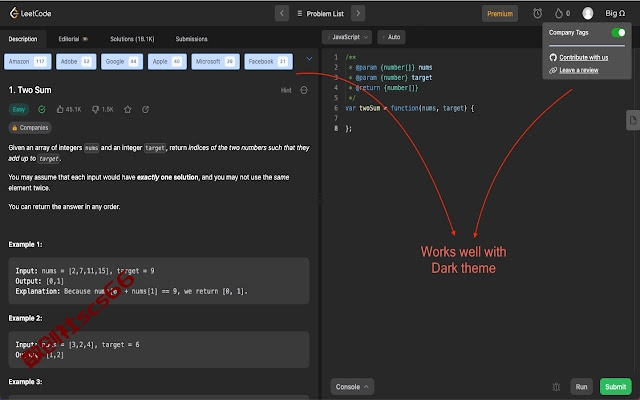The width and height of the screenshot is (640, 400).
Task: Select the Microsoft company tag
Action: (x=215, y=62)
